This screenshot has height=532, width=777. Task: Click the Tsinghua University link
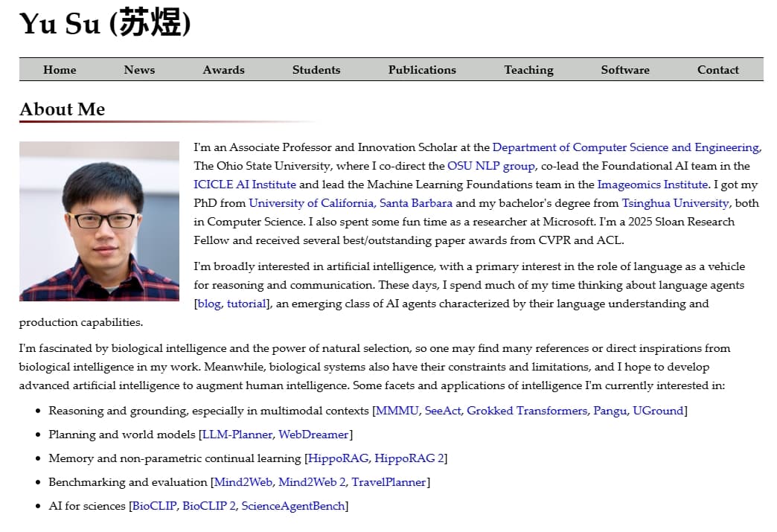(x=675, y=203)
